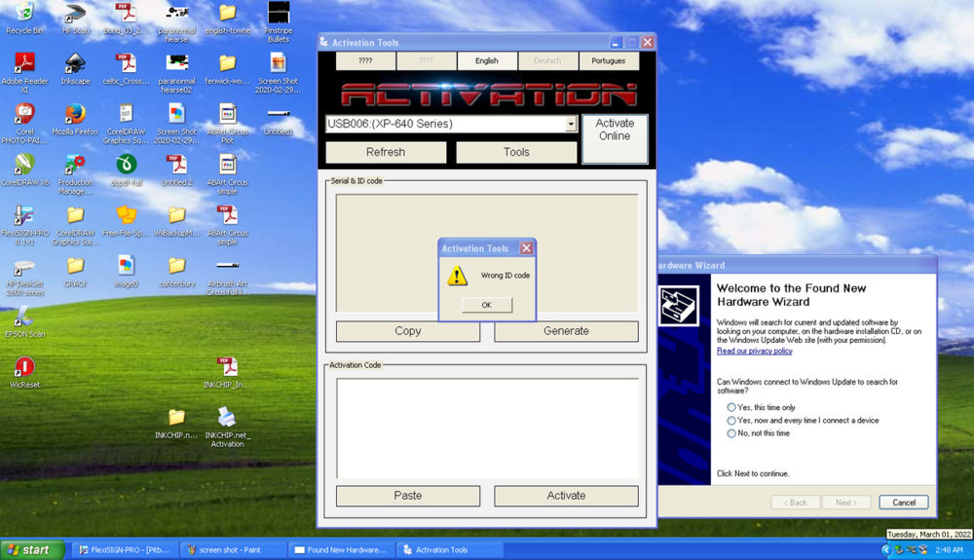This screenshot has height=560, width=974.
Task: Switch language to the English tab
Action: click(x=486, y=60)
